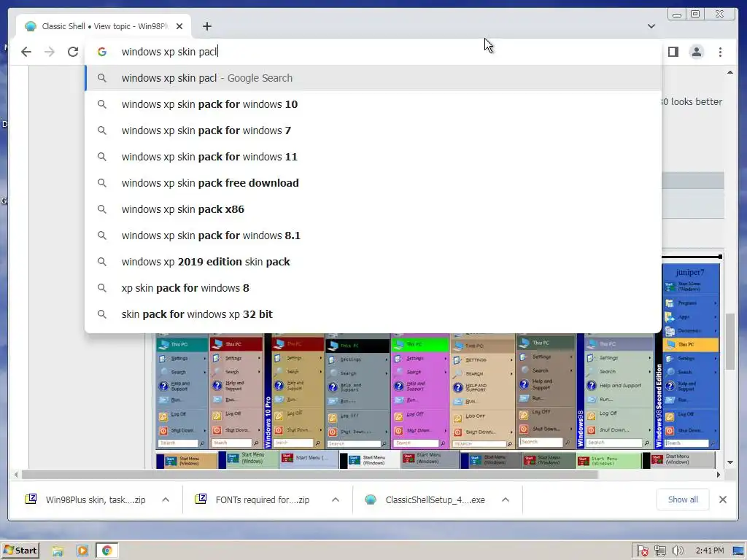
Task: Click the network tray icon
Action: 659,551
